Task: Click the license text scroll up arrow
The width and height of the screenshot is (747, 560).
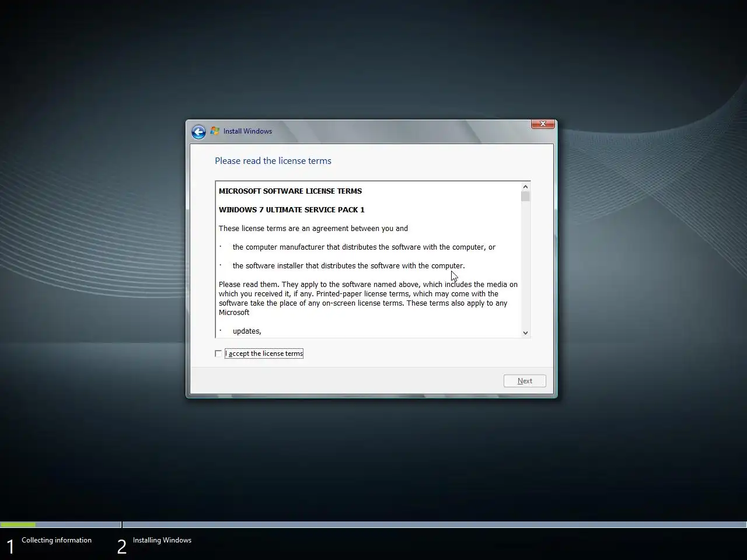Action: (525, 187)
